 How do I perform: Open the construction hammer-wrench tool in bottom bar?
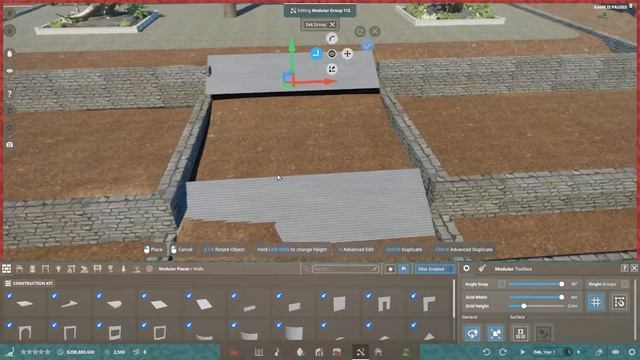coord(360,351)
